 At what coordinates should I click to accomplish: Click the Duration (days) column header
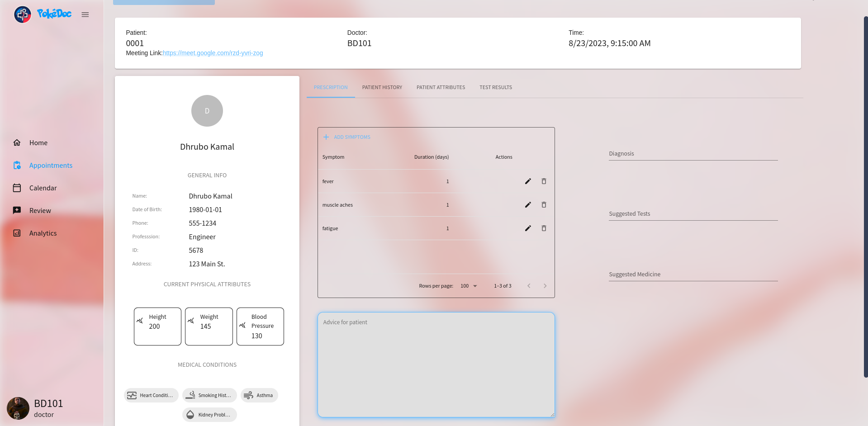432,157
